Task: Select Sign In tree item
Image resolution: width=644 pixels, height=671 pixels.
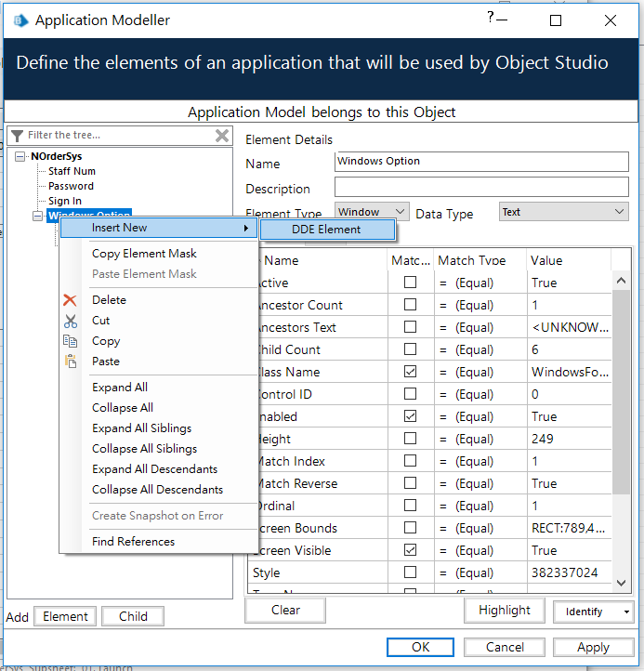Action: 65,201
